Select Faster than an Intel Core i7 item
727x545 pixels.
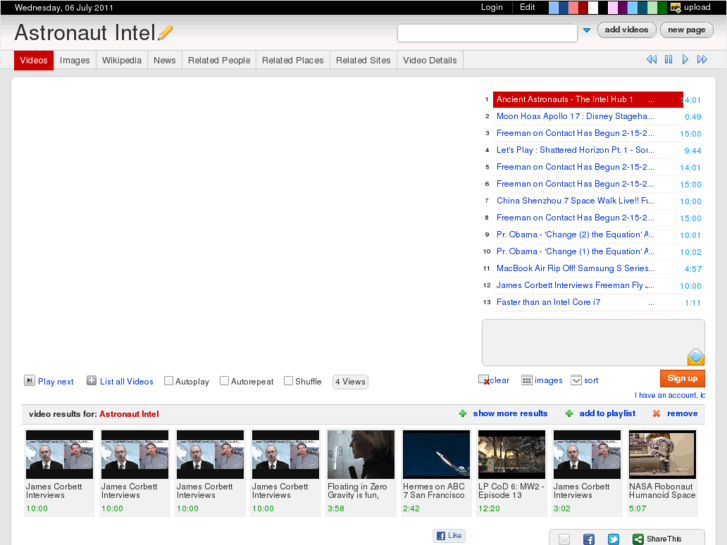pos(587,302)
